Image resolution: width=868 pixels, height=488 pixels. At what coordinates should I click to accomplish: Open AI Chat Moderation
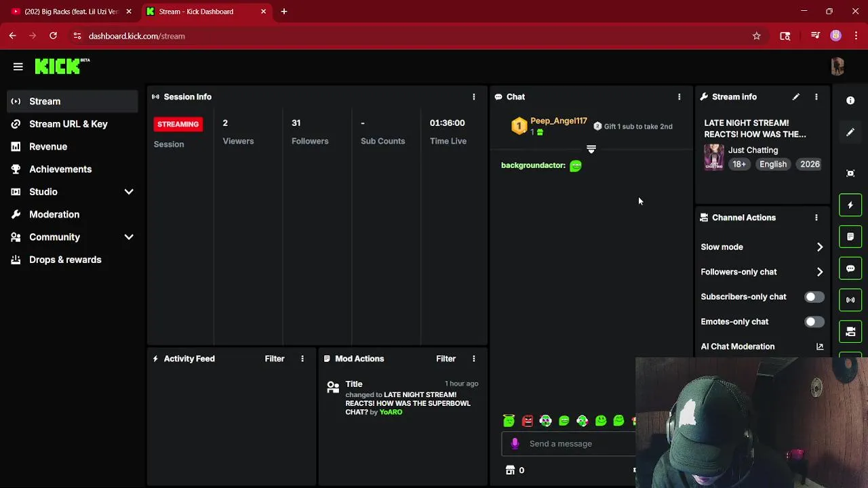coord(738,346)
